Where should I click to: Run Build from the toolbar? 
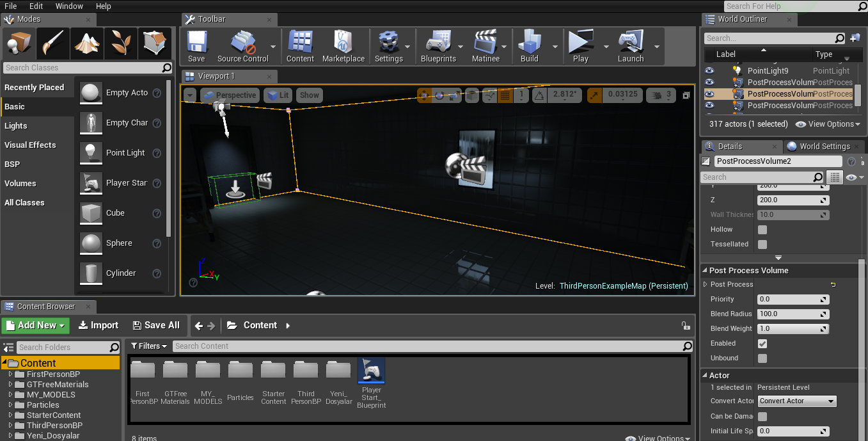tap(530, 46)
